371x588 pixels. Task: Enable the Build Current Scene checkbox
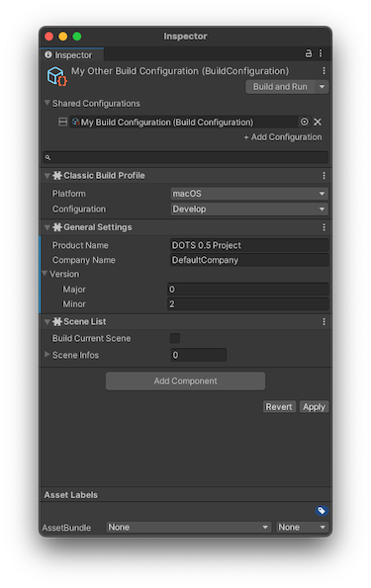point(175,338)
